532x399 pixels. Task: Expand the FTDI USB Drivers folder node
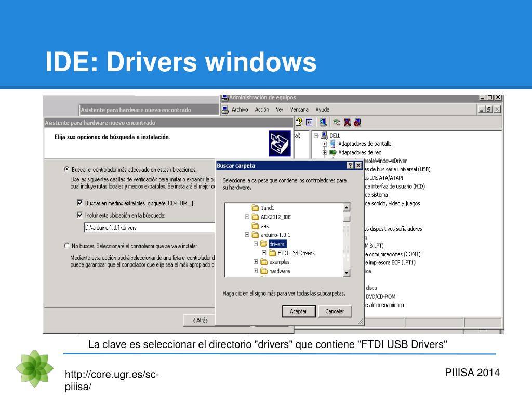click(x=264, y=253)
